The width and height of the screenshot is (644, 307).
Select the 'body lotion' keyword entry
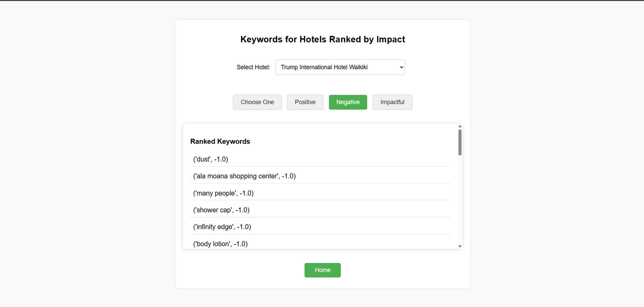(x=220, y=244)
